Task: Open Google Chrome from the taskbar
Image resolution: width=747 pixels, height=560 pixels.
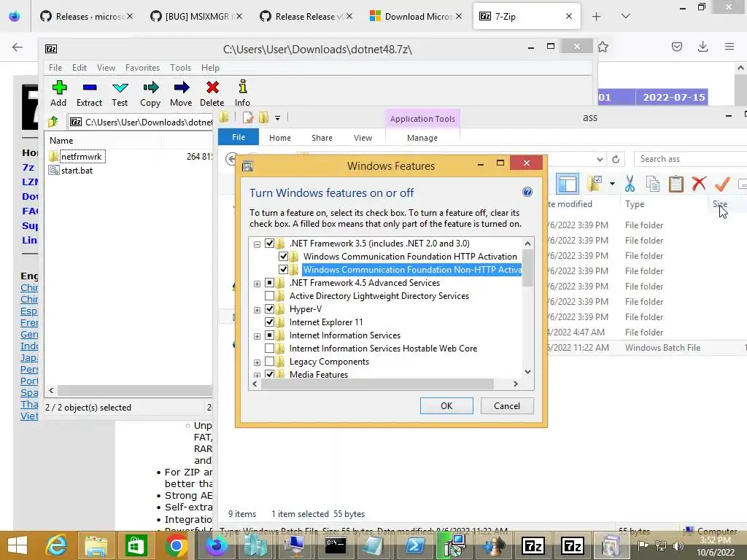Action: [x=177, y=545]
